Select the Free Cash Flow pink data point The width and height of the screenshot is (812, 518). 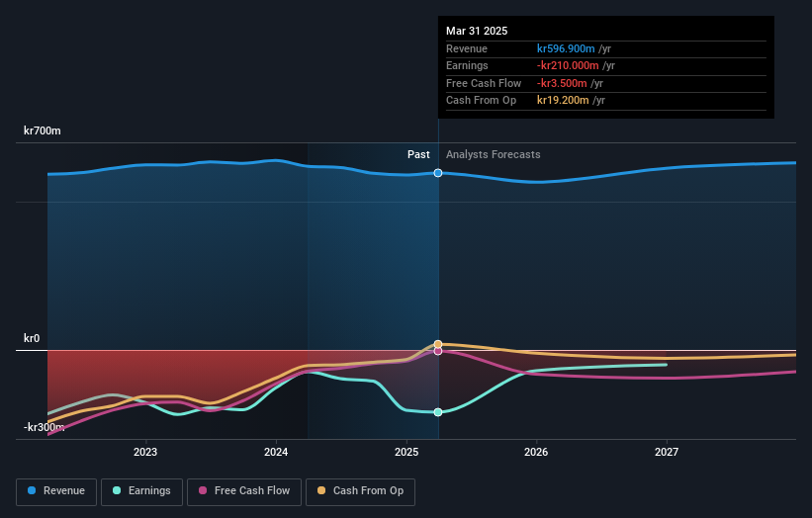438,351
